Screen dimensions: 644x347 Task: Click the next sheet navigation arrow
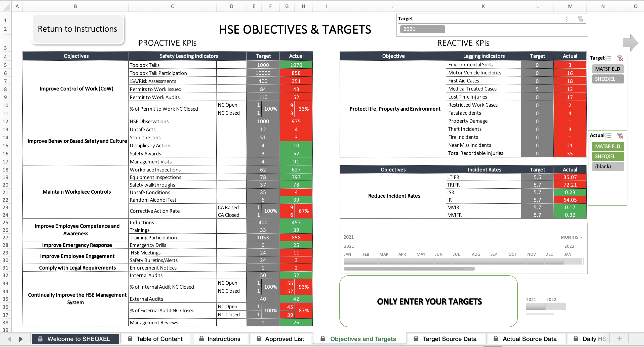point(21,339)
